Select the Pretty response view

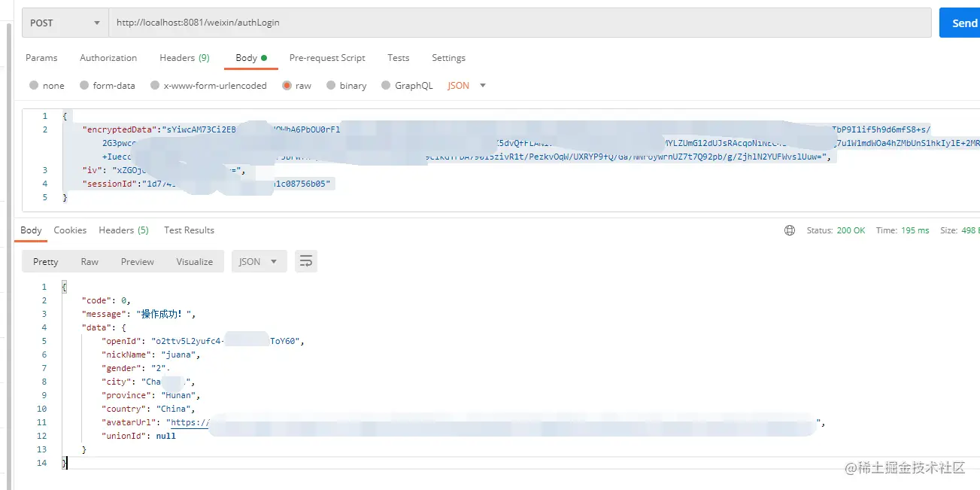point(45,261)
